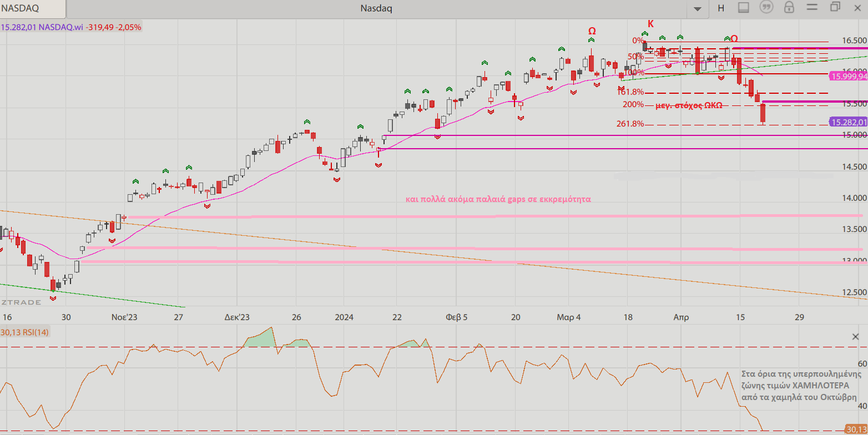Click the orange 30,13 RSI value tag
The image size is (868, 435).
tap(856, 429)
